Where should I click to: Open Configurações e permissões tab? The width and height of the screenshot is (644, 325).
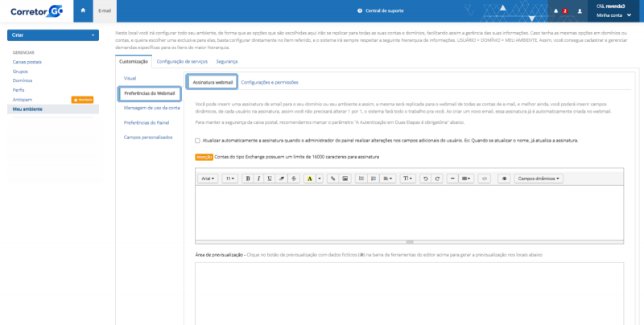(270, 83)
